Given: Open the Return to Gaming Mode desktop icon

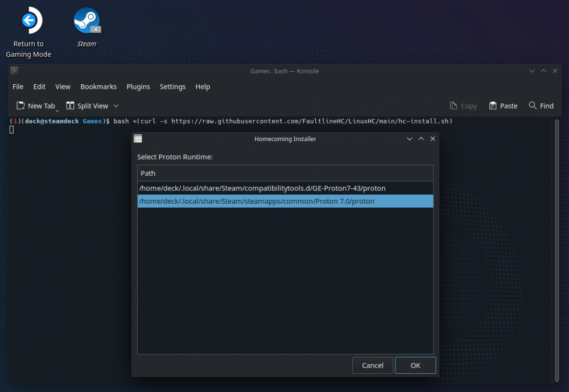Looking at the screenshot, I should pyautogui.click(x=28, y=22).
